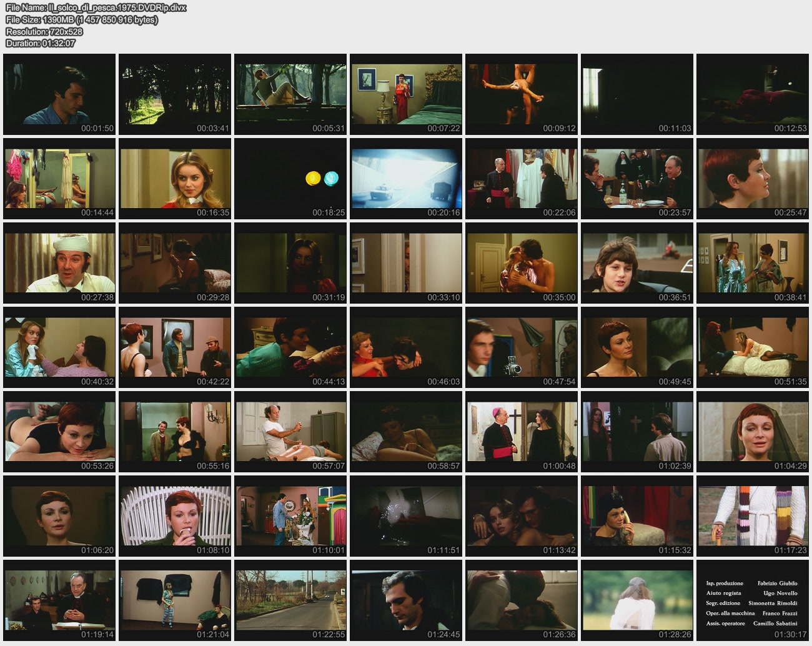812x646 pixels.
Task: Click the empty road frame at 01:22:55
Action: coord(290,600)
